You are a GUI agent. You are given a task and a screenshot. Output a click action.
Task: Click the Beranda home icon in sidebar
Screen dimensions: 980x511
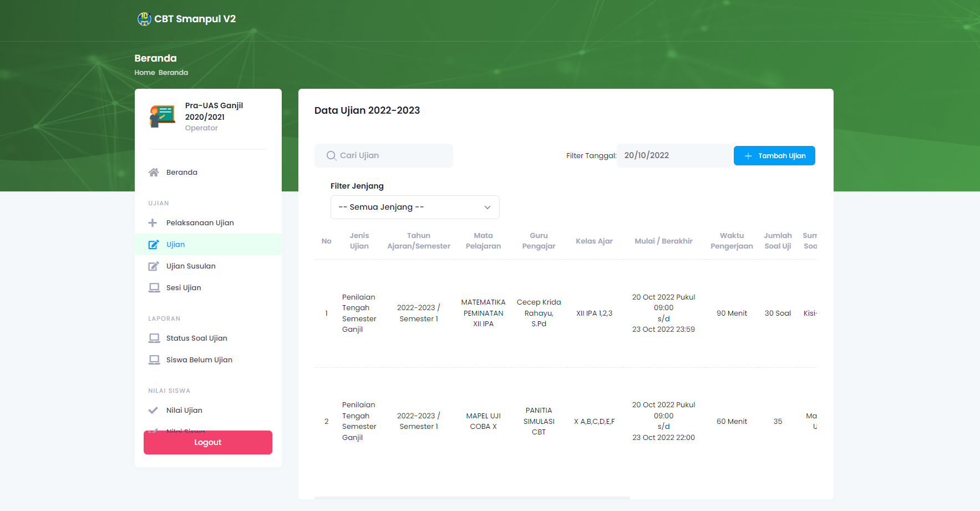[x=154, y=173]
